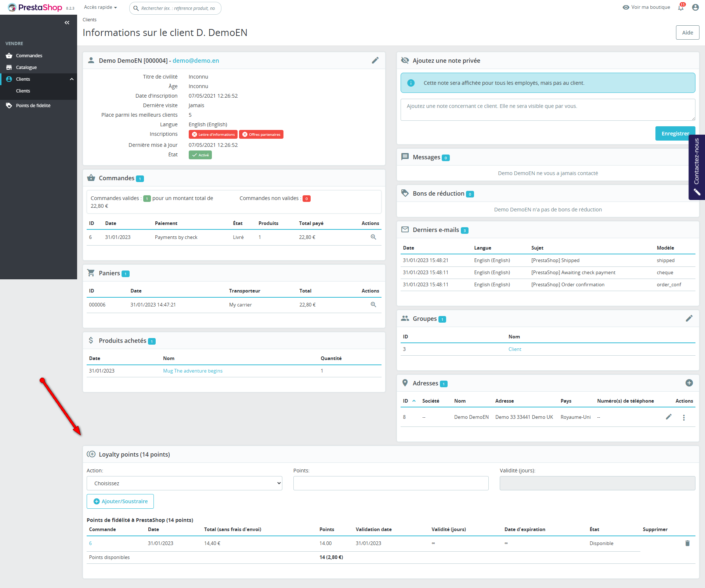Viewport: 705px width, 588px height.
Task: Open notifications bell icon
Action: tap(681, 7)
